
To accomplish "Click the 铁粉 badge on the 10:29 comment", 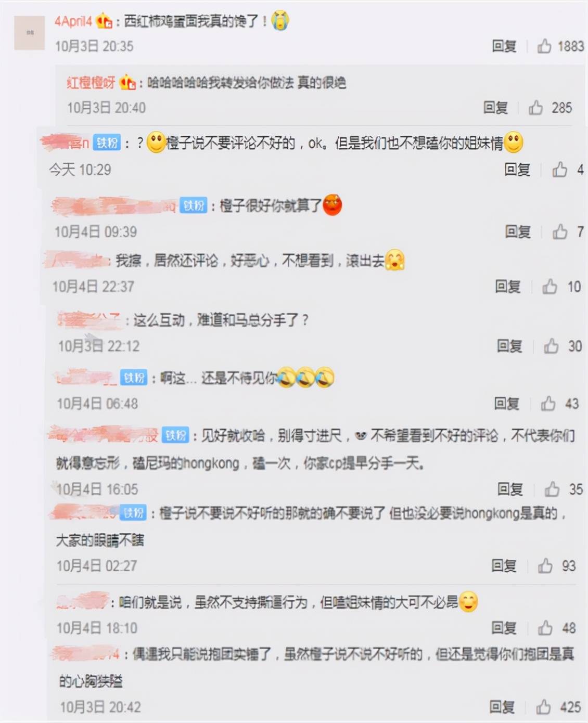I will (107, 143).
